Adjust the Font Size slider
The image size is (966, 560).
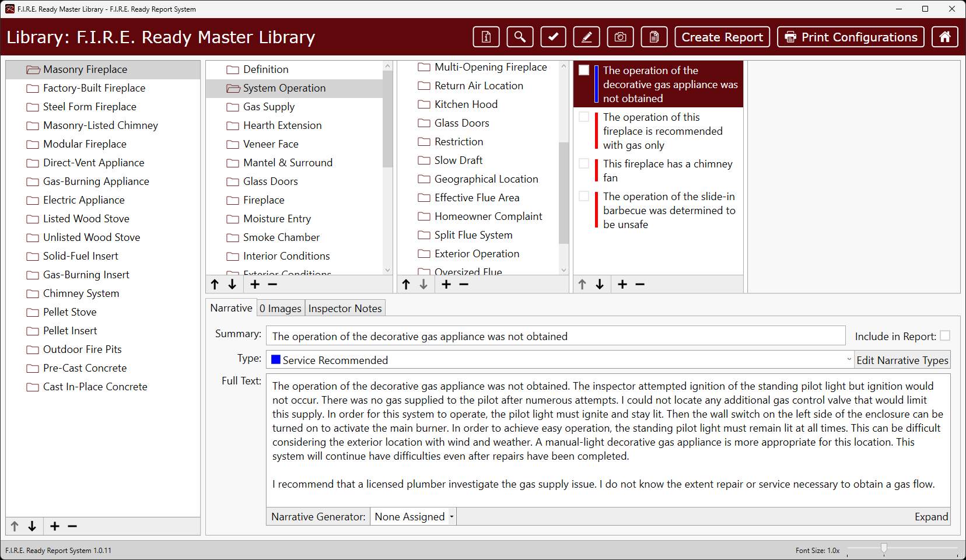884,549
